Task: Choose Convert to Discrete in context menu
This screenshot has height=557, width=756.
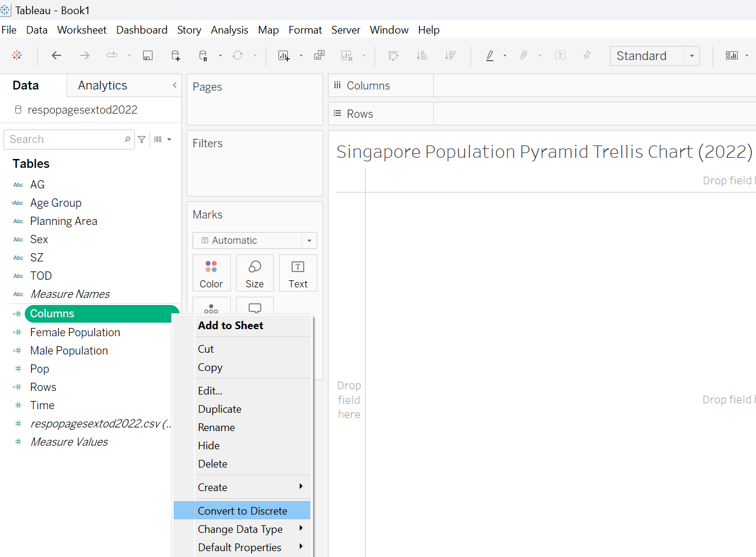Action: pyautogui.click(x=242, y=510)
